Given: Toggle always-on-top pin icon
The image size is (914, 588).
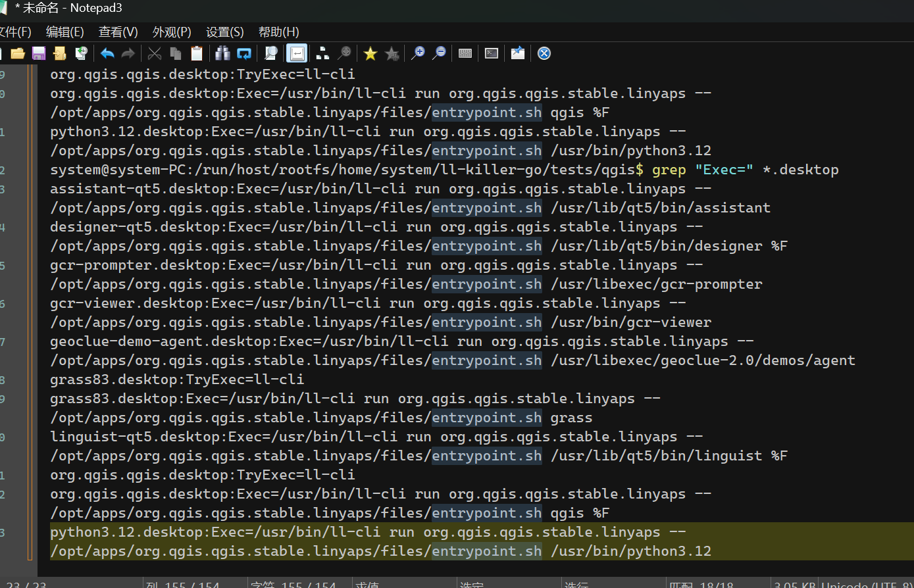Looking at the screenshot, I should pyautogui.click(x=518, y=53).
